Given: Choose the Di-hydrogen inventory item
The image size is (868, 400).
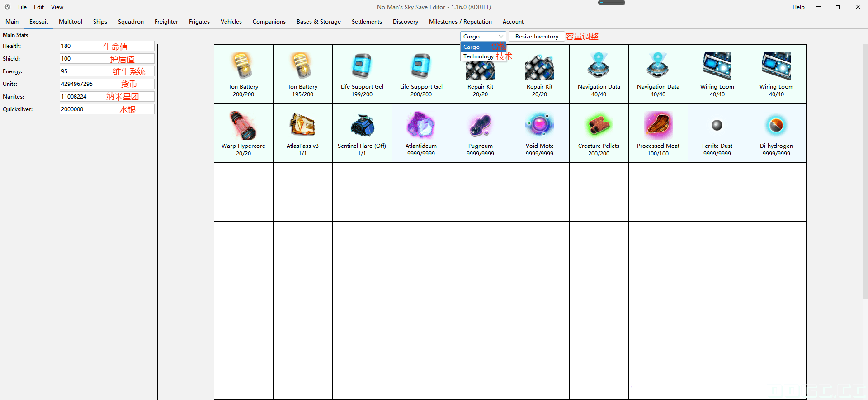Looking at the screenshot, I should pyautogui.click(x=777, y=133).
